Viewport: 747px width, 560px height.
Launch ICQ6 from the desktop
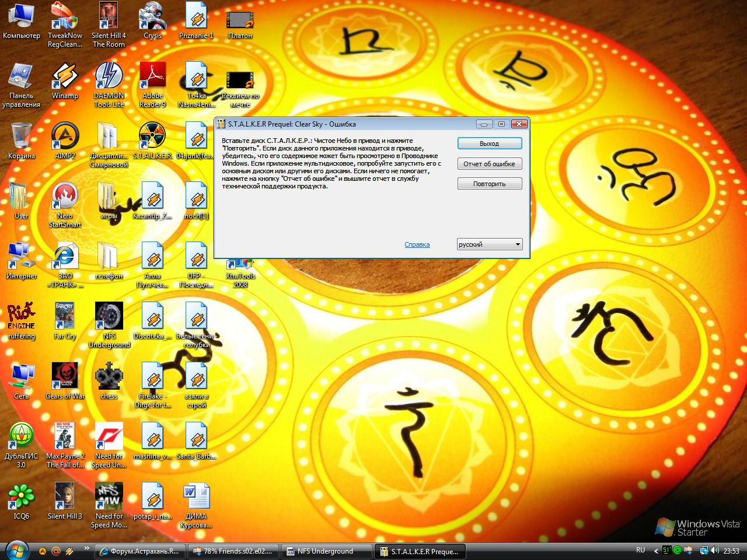21,502
